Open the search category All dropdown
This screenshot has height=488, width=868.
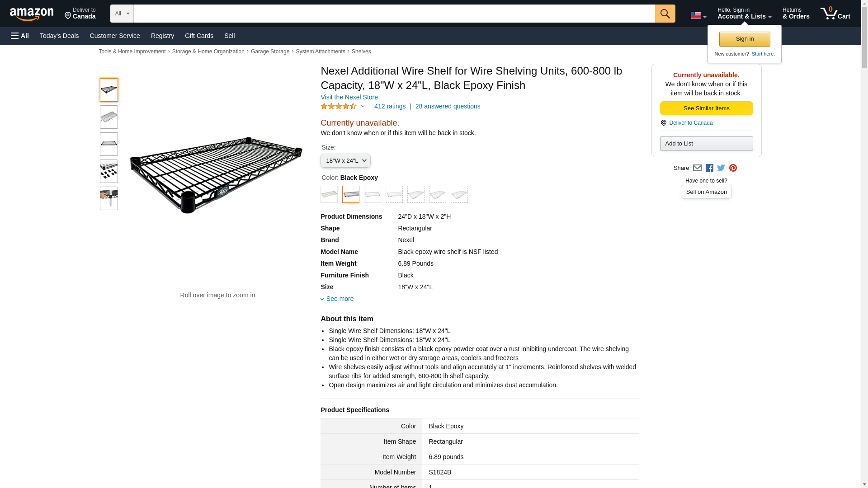click(122, 14)
